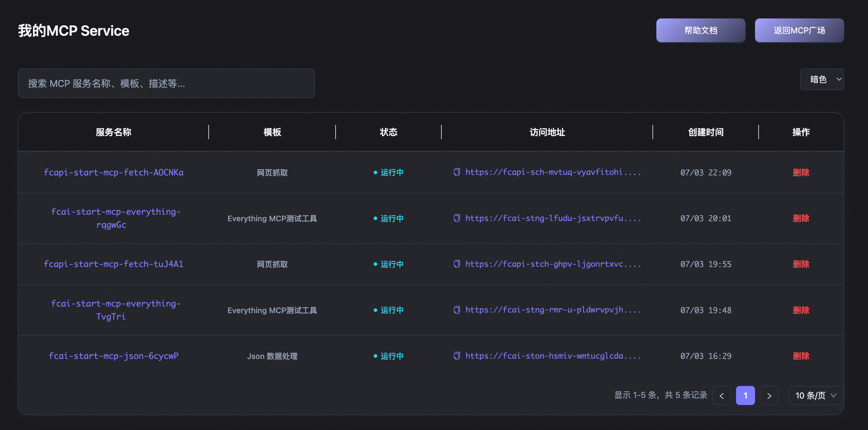This screenshot has width=868, height=430.
Task: Delete the fcapi-start-mcp-fetch-tuJ4A1 service
Action: tap(801, 264)
